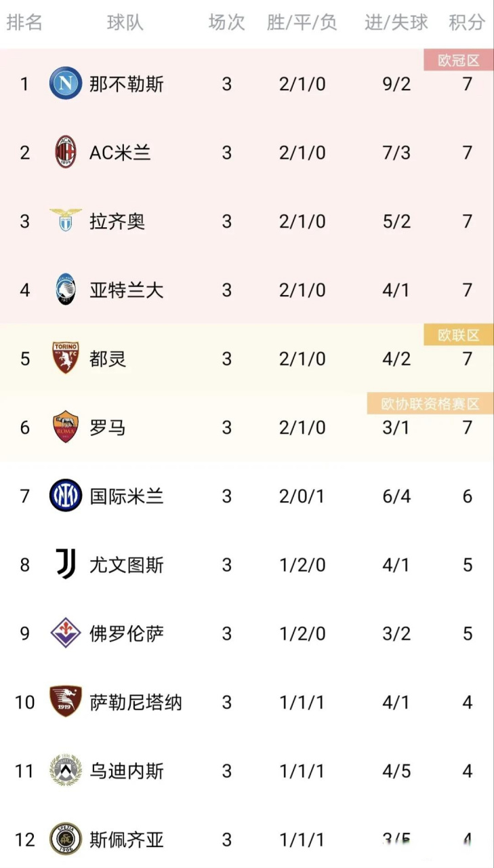
Task: Select the Inter Milan crest icon
Action: pyautogui.click(x=65, y=496)
